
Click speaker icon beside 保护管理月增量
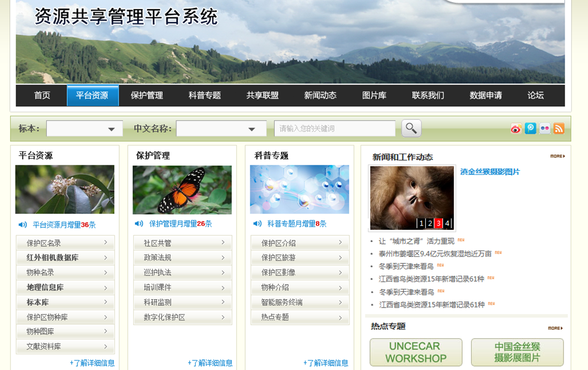click(x=139, y=224)
